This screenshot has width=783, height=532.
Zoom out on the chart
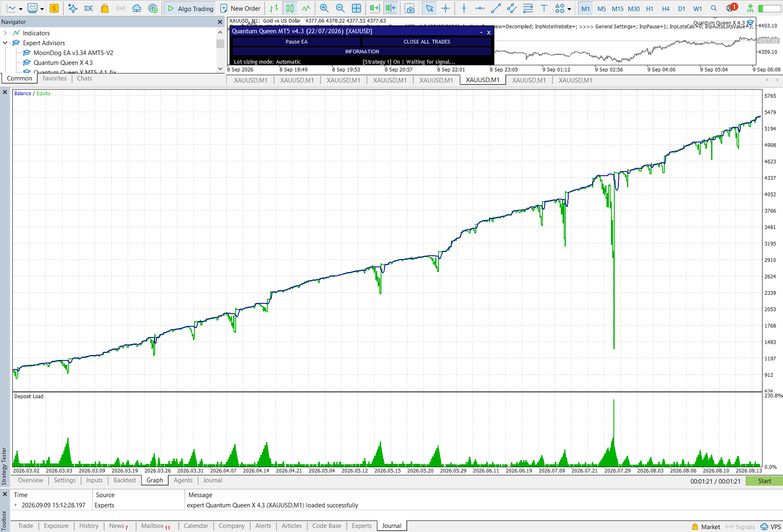tap(340, 8)
